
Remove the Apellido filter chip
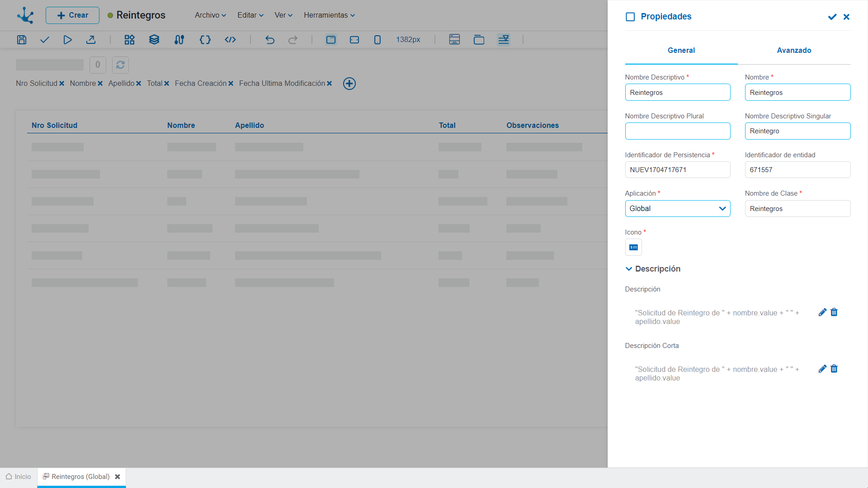pos(139,84)
